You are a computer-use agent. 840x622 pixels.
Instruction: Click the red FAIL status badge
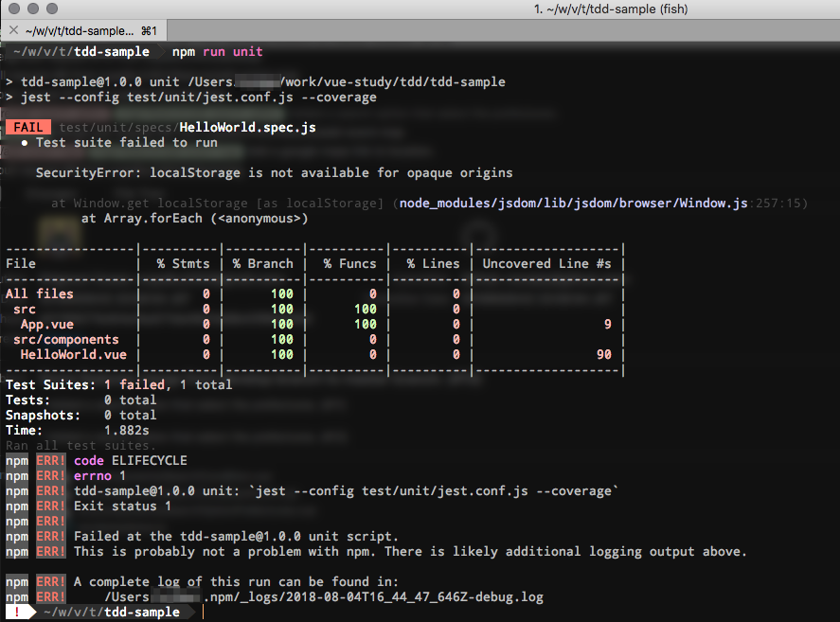tap(27, 126)
